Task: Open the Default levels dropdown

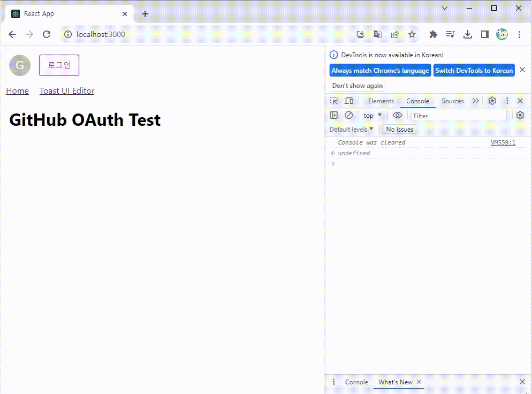Action: 351,130
